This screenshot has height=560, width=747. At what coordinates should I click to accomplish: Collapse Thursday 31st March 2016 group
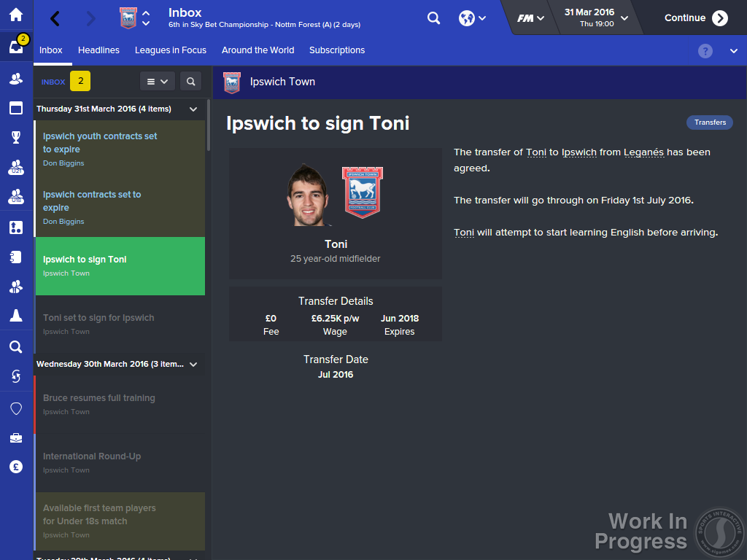(193, 109)
